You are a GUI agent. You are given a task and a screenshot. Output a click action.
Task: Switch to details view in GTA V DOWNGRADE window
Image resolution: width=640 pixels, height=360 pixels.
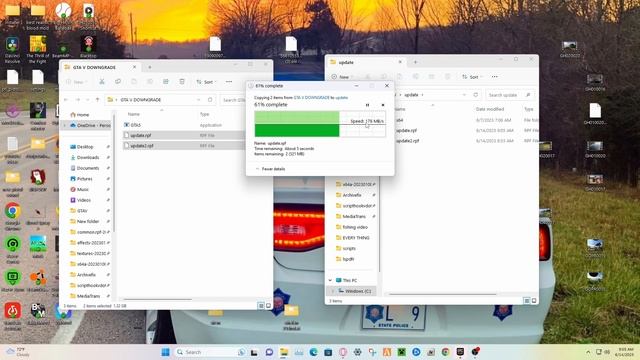point(261,305)
